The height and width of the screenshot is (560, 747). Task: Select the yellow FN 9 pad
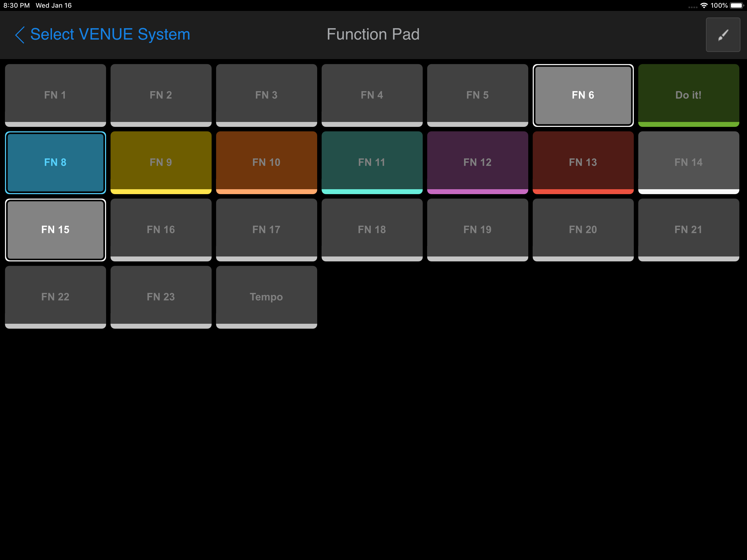161,162
